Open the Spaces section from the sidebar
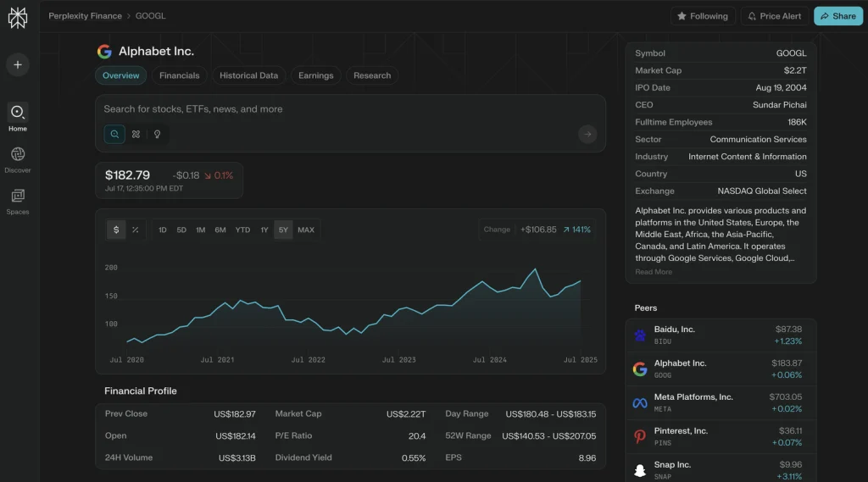 coord(18,201)
